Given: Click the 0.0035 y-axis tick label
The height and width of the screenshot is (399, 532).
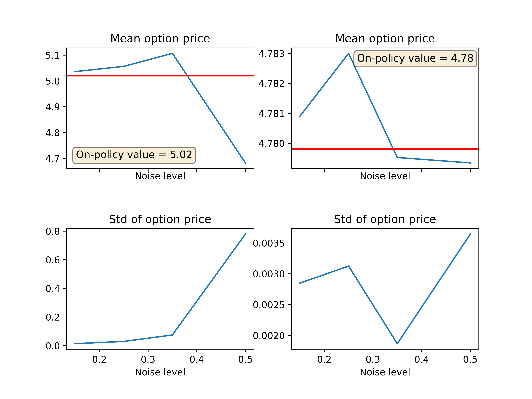Looking at the screenshot, I should pos(269,243).
